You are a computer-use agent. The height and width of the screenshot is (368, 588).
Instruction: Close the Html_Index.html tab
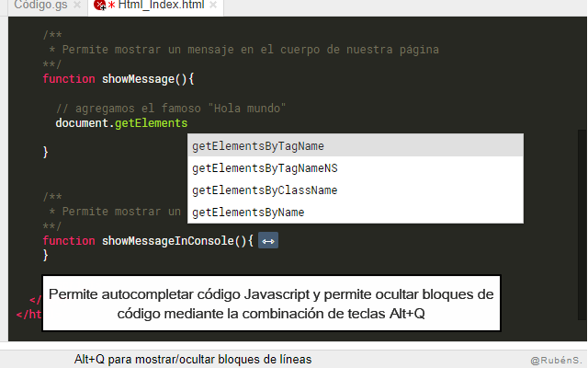click(x=213, y=5)
